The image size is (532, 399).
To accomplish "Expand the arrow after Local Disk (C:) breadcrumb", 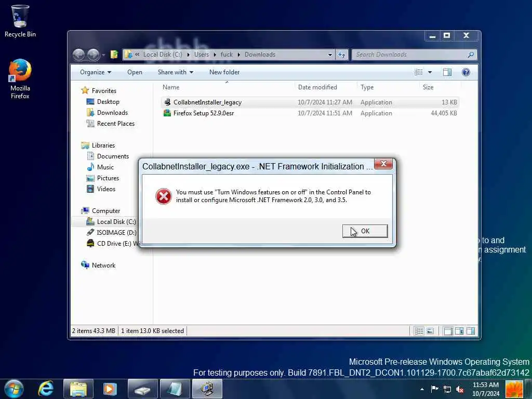I will [x=188, y=55].
